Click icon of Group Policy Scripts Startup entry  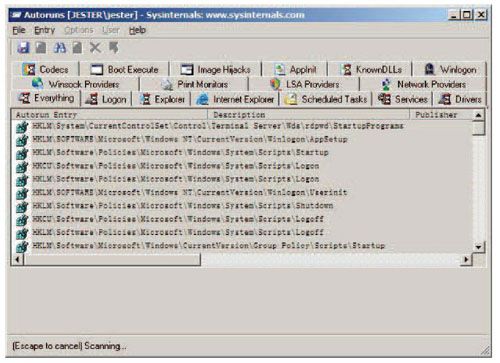[x=22, y=246]
